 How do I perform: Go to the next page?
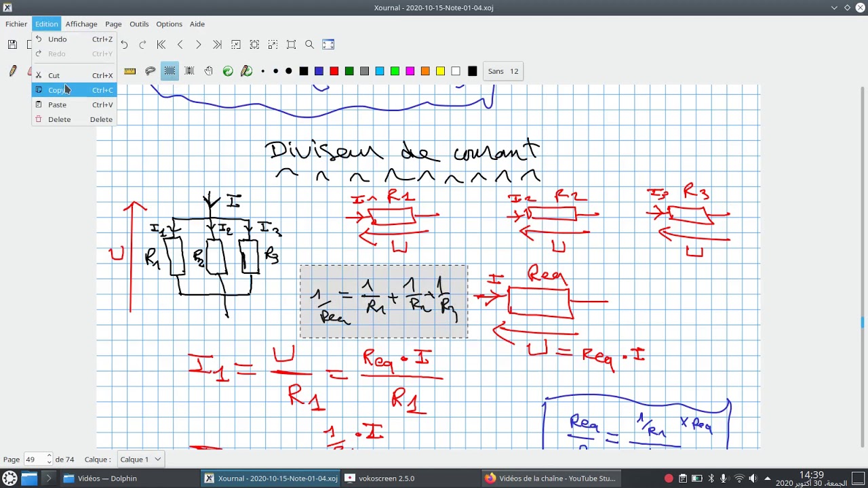(198, 45)
